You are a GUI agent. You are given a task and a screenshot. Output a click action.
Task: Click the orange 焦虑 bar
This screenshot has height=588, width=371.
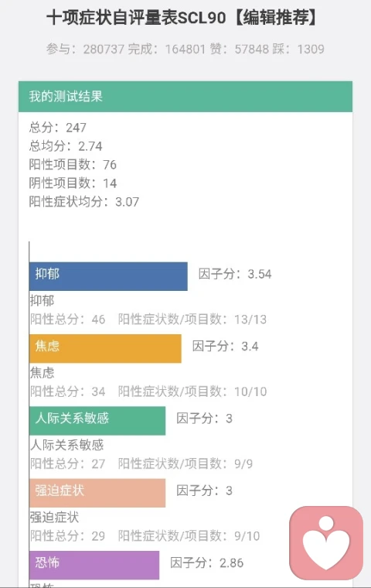click(x=105, y=349)
